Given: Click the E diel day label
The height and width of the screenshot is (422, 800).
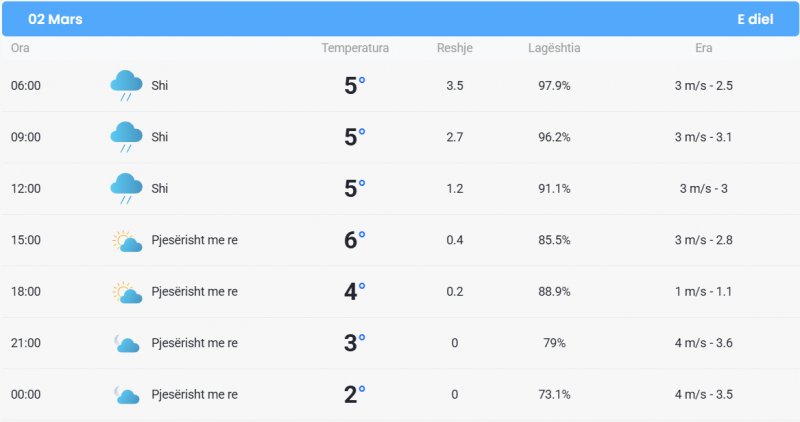Looking at the screenshot, I should click(755, 19).
